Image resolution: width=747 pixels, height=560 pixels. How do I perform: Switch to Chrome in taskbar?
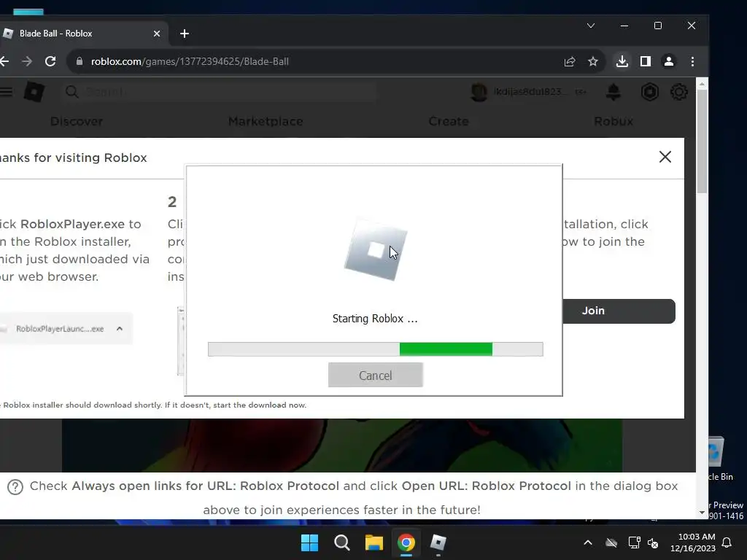pyautogui.click(x=406, y=542)
